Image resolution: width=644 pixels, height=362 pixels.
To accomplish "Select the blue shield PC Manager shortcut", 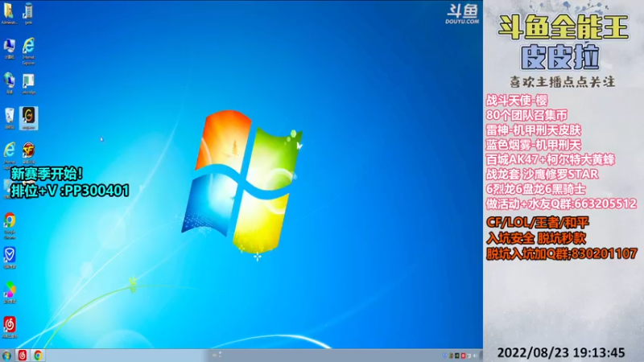I will [10, 257].
